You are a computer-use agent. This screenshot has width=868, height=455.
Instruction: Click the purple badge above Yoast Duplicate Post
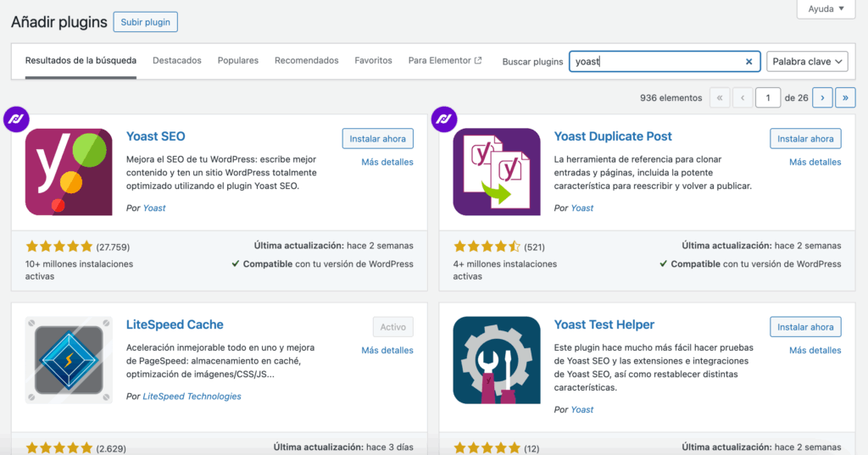(x=444, y=119)
